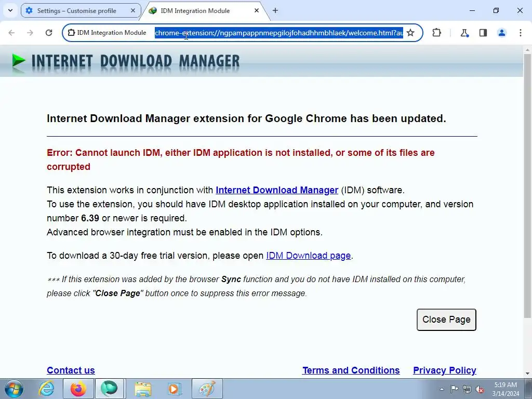Open the Privacy Policy link

pyautogui.click(x=445, y=370)
